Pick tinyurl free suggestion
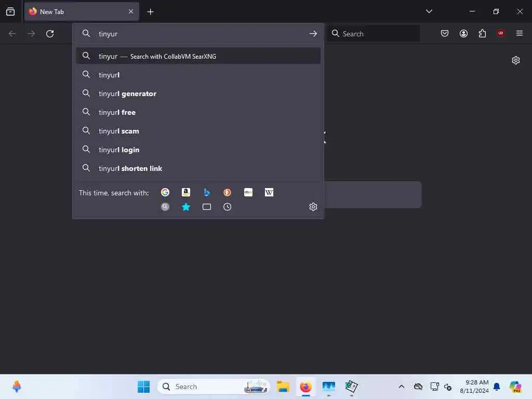 pyautogui.click(x=198, y=112)
